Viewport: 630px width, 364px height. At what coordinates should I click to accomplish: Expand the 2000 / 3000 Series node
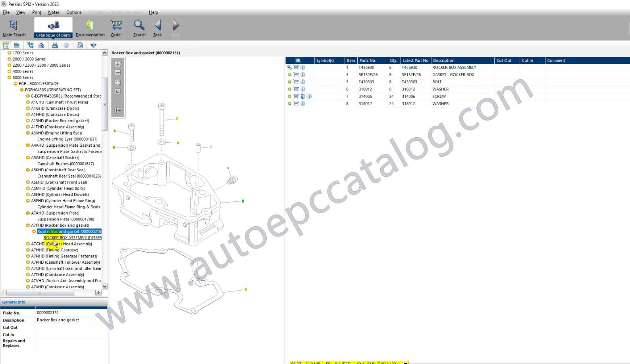pos(9,59)
